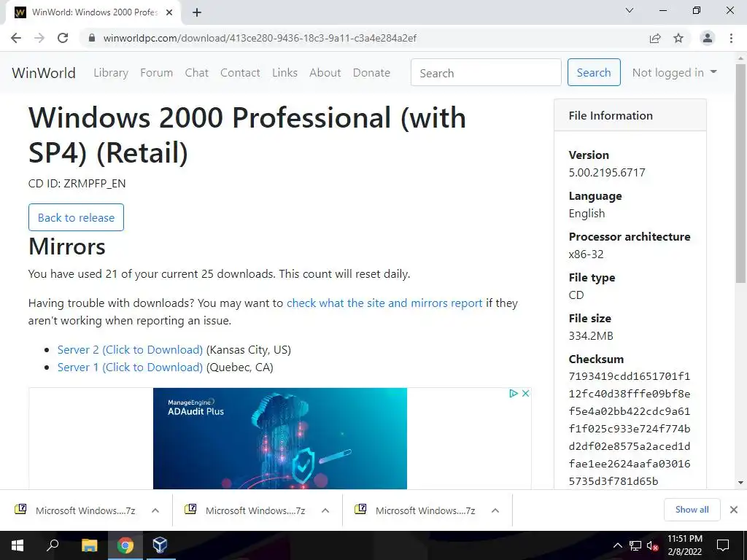This screenshot has height=560, width=747.
Task: Click the AdChoices triangle icon
Action: point(514,393)
